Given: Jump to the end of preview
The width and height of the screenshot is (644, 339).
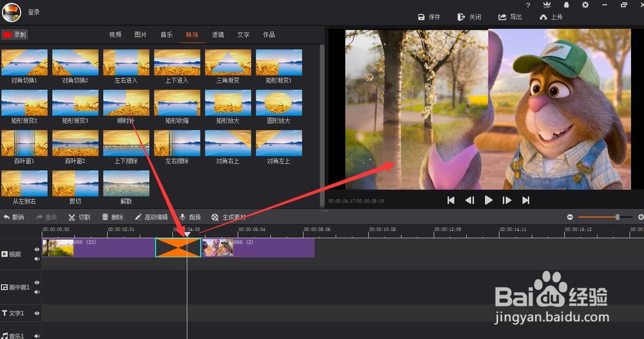Looking at the screenshot, I should (526, 200).
